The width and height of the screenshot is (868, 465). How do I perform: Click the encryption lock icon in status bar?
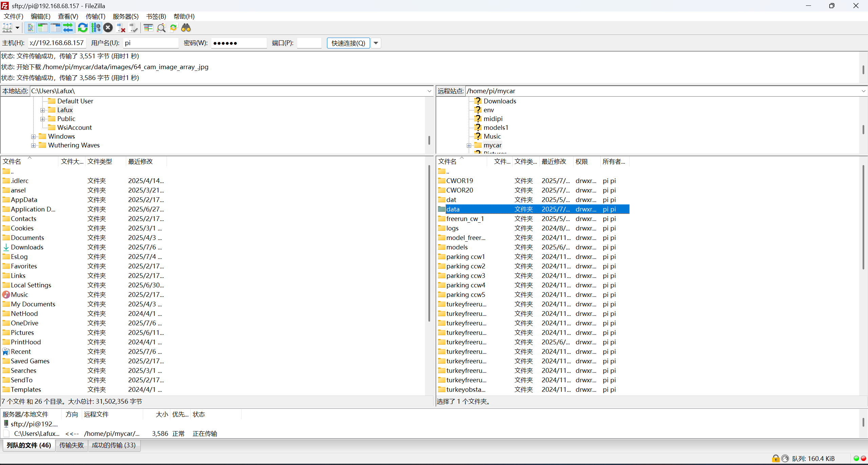775,459
